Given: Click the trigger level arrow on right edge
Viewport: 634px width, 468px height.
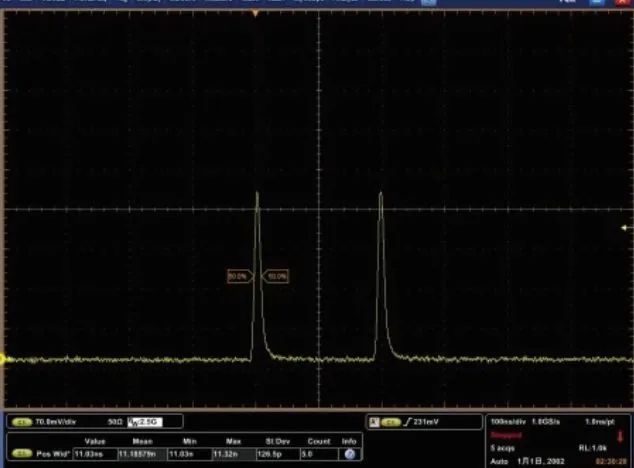Looking at the screenshot, I should coord(626,228).
